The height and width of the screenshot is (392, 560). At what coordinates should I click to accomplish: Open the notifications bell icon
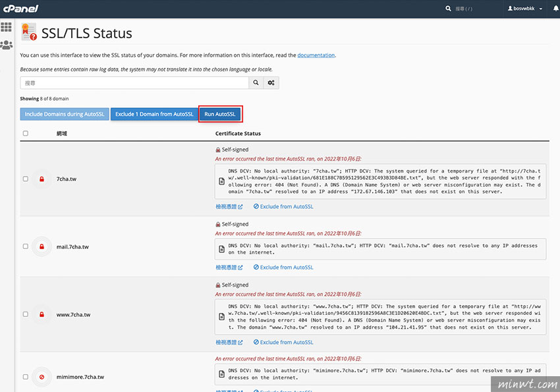tap(555, 8)
